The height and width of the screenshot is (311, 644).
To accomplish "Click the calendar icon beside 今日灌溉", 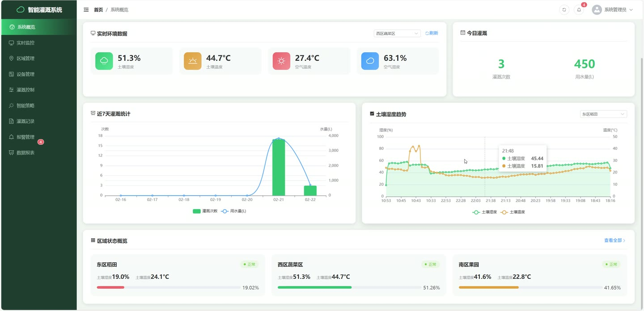I will [463, 33].
